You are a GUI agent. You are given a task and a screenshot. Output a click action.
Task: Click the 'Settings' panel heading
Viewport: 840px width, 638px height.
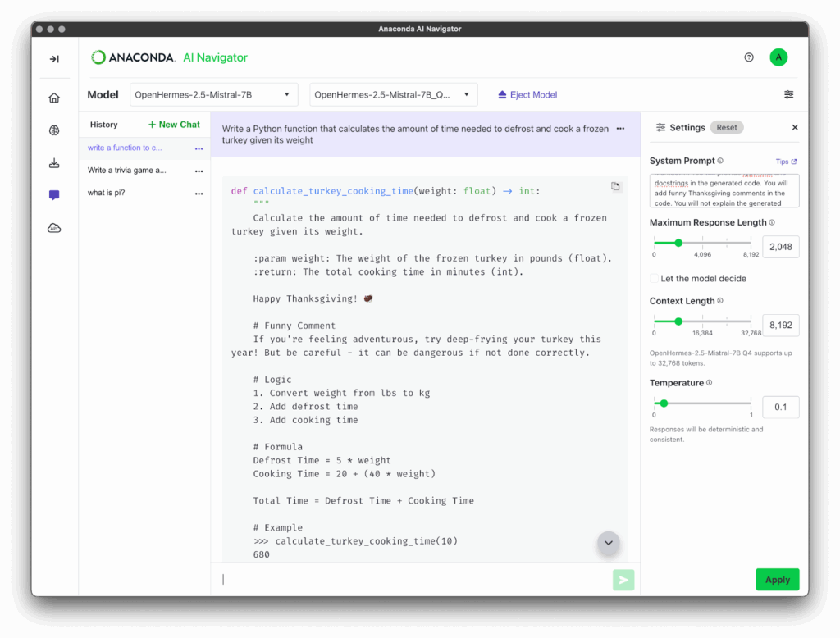[687, 127]
